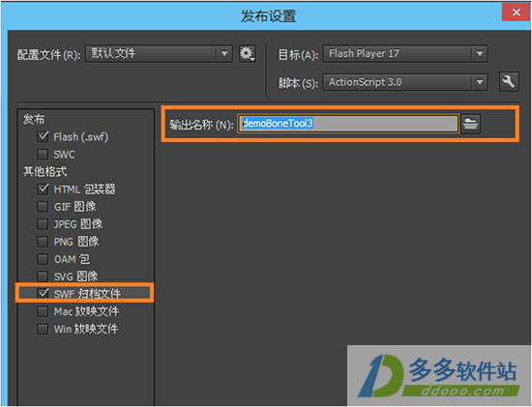This screenshot has width=532, height=407.
Task: Select PNG 图像 list entry
Action: [76, 242]
